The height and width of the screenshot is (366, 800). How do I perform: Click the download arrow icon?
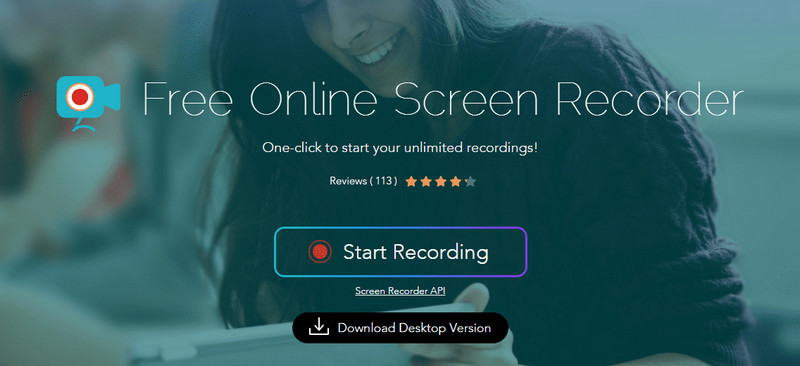pyautogui.click(x=319, y=327)
